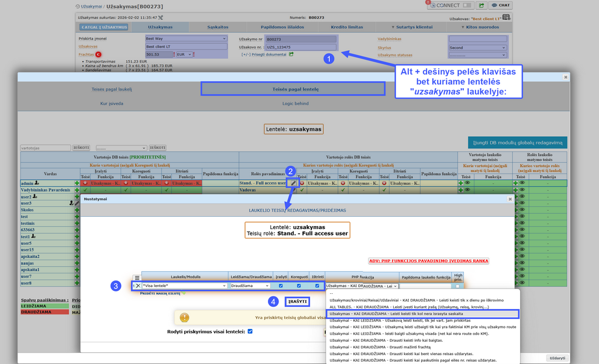Switch to Teisės pagal lentelę tab
599x364 pixels.
(293, 89)
